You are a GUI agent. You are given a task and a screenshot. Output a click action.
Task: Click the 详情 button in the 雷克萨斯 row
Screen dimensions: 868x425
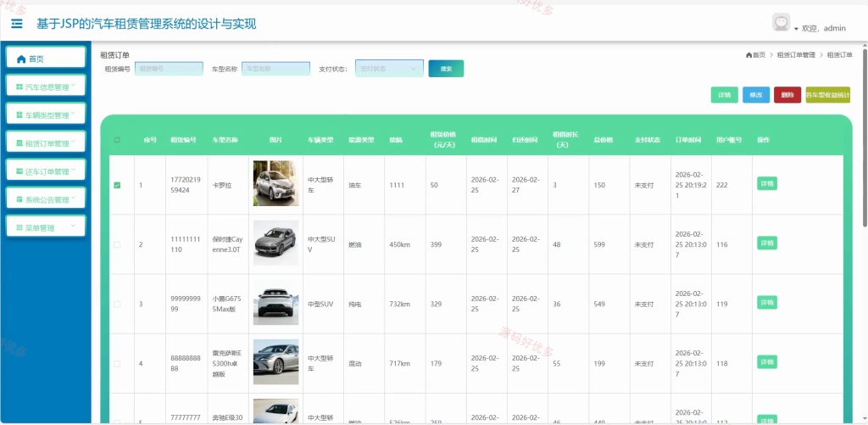(x=766, y=362)
